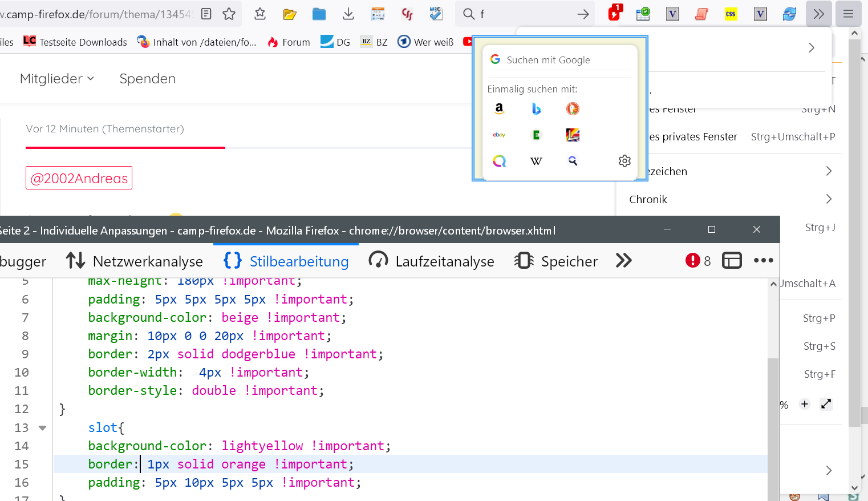
Task: Bookmark this page with star icon
Action: point(229,14)
